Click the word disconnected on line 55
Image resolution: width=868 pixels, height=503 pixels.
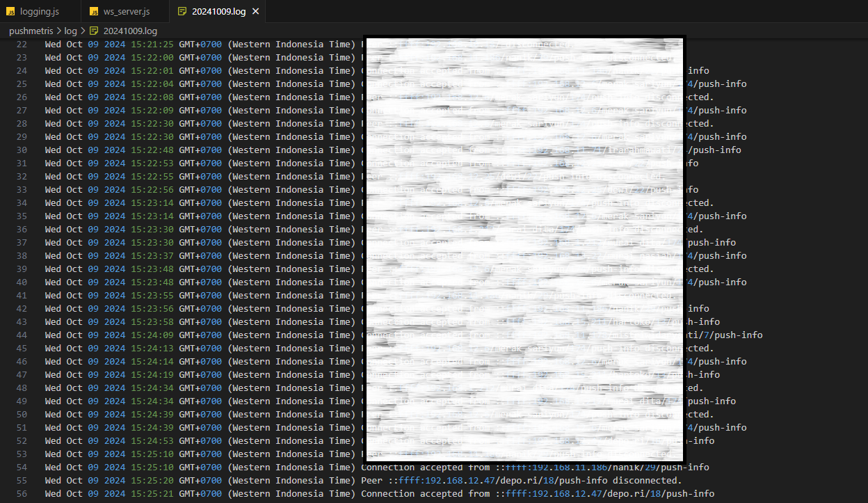(x=644, y=481)
